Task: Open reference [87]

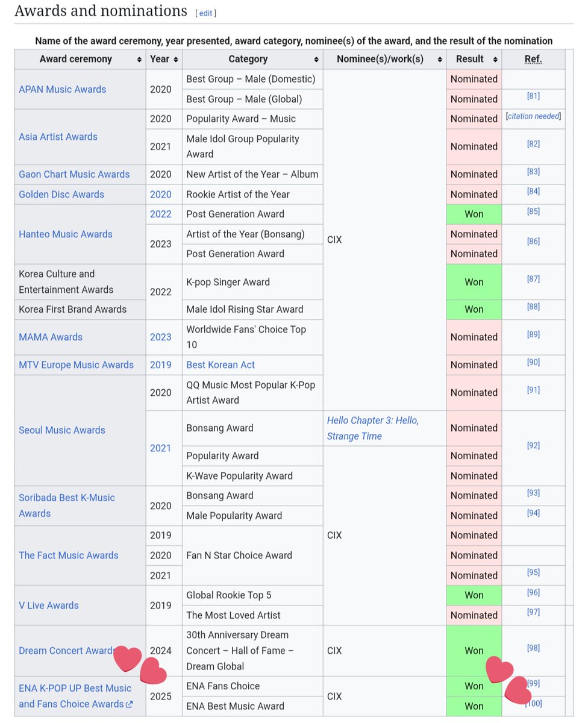Action: click(533, 279)
